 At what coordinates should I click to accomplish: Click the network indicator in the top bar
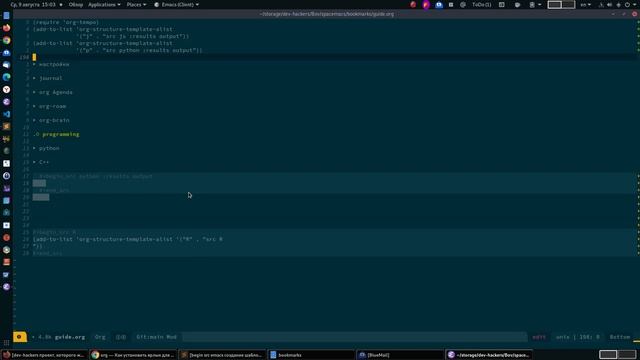point(601,4)
